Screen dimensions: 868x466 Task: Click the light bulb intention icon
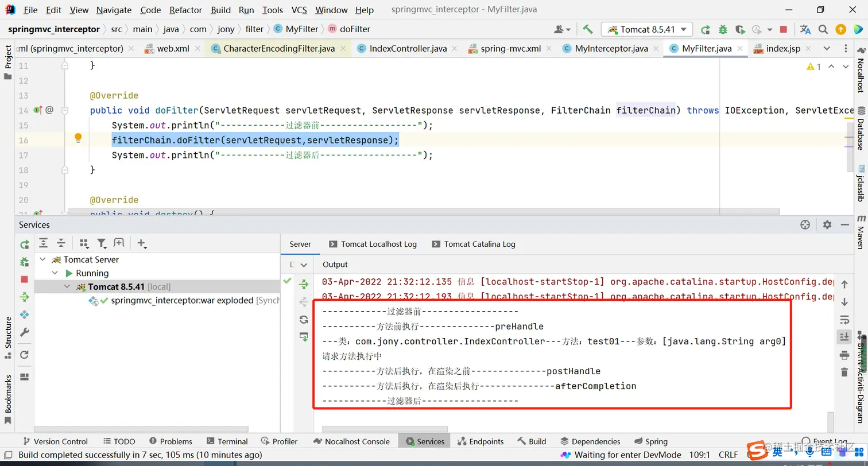(x=78, y=138)
